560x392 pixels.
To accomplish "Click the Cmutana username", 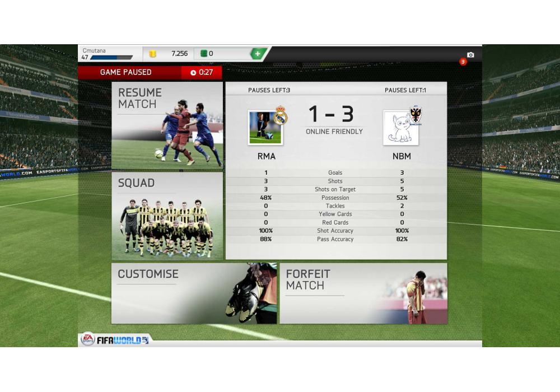I will pos(94,51).
